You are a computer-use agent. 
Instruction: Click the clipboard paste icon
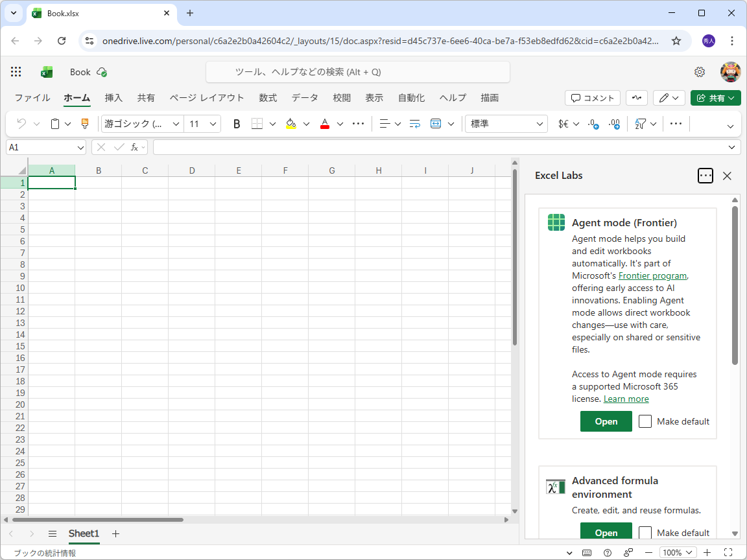55,124
